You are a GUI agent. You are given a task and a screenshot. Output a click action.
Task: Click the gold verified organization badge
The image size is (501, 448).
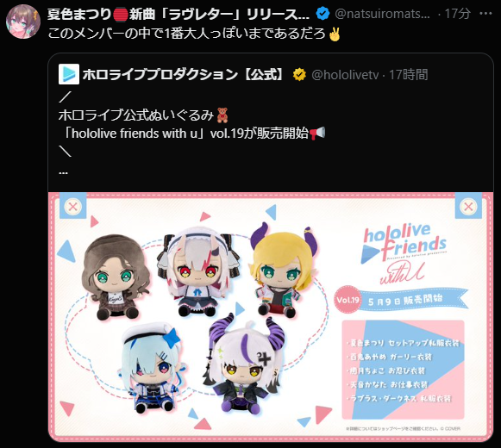point(299,74)
